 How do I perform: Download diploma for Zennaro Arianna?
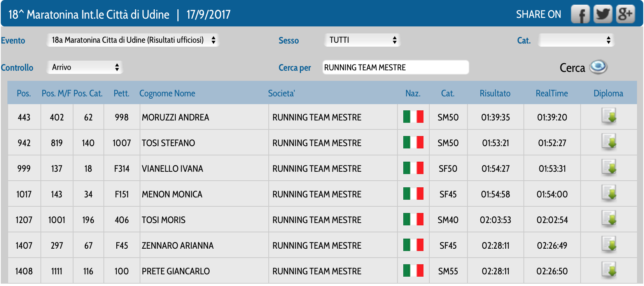(x=609, y=245)
